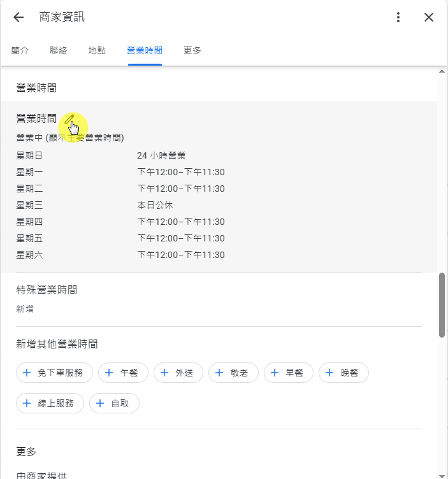
Task: Switch to the 簡介 tab
Action: [x=20, y=50]
